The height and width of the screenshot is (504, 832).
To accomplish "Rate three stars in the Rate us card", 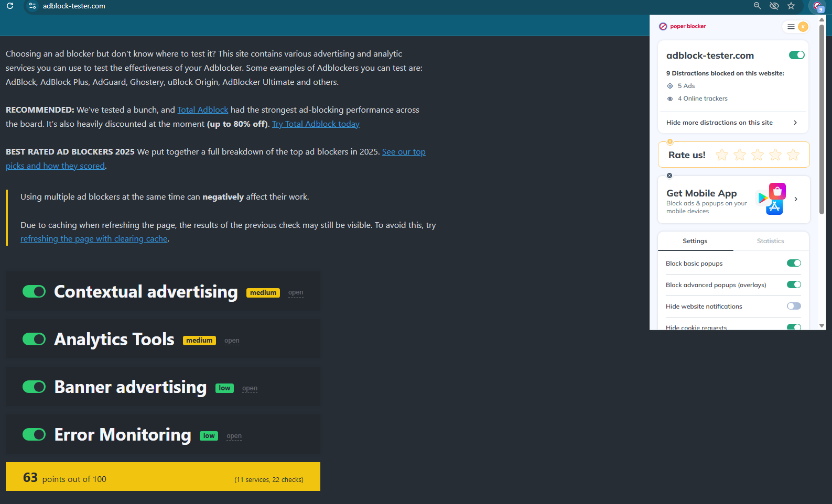I will click(x=758, y=155).
